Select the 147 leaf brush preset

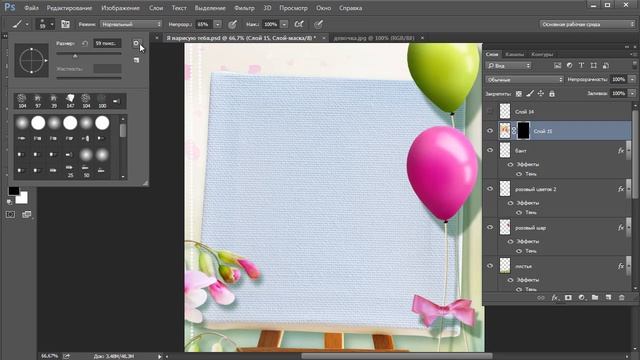pyautogui.click(x=70, y=101)
